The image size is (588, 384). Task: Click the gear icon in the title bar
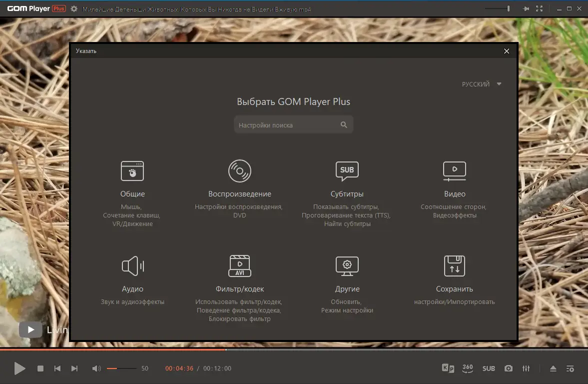(74, 8)
